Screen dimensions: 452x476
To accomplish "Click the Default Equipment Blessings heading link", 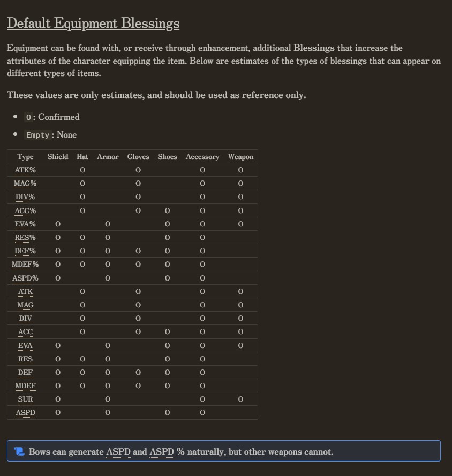I will pos(93,24).
